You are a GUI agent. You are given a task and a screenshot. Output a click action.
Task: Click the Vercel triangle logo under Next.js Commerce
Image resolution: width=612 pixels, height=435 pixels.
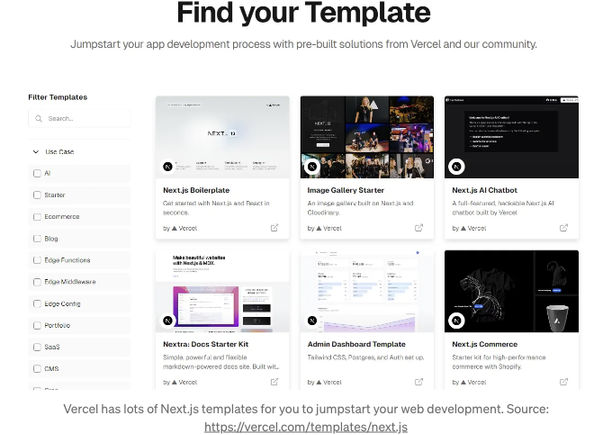click(x=464, y=382)
